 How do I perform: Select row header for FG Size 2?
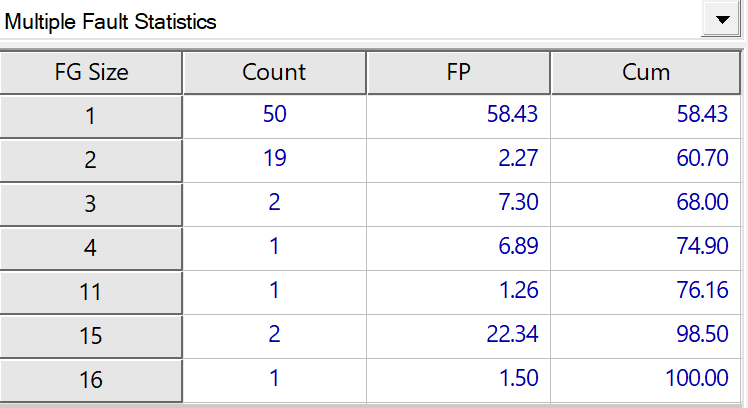click(x=91, y=159)
